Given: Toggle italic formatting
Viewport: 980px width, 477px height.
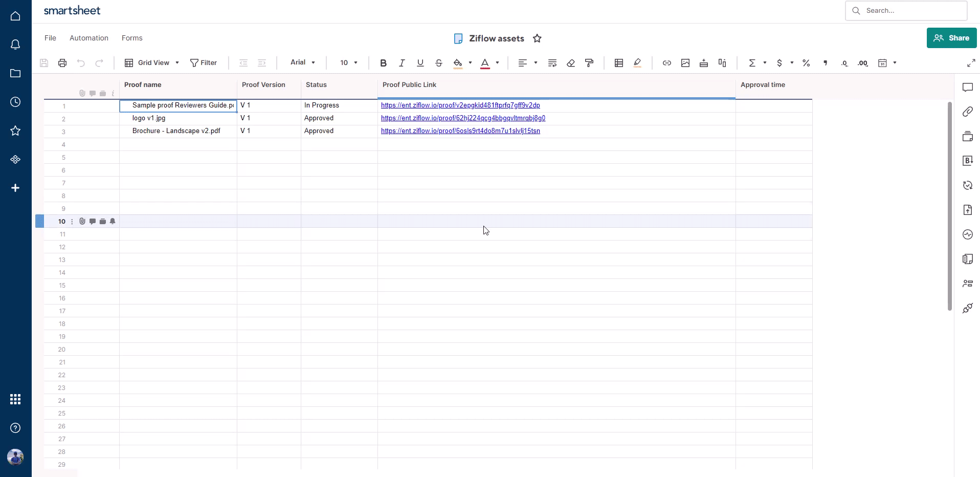Looking at the screenshot, I should (402, 63).
